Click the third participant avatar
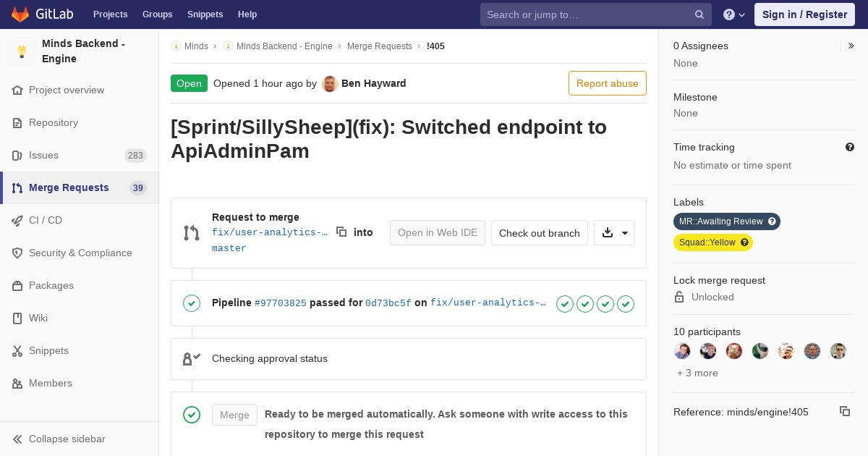868x456 pixels. 734,351
